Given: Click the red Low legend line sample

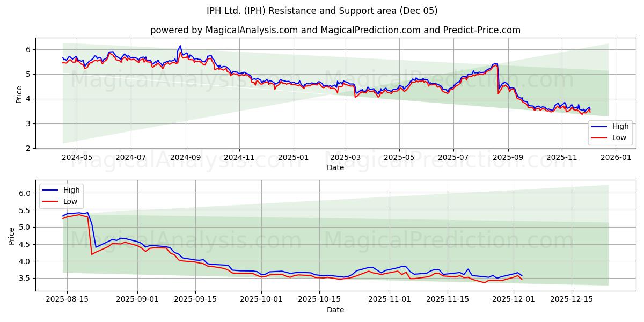Looking at the screenshot, I should pyautogui.click(x=598, y=137).
